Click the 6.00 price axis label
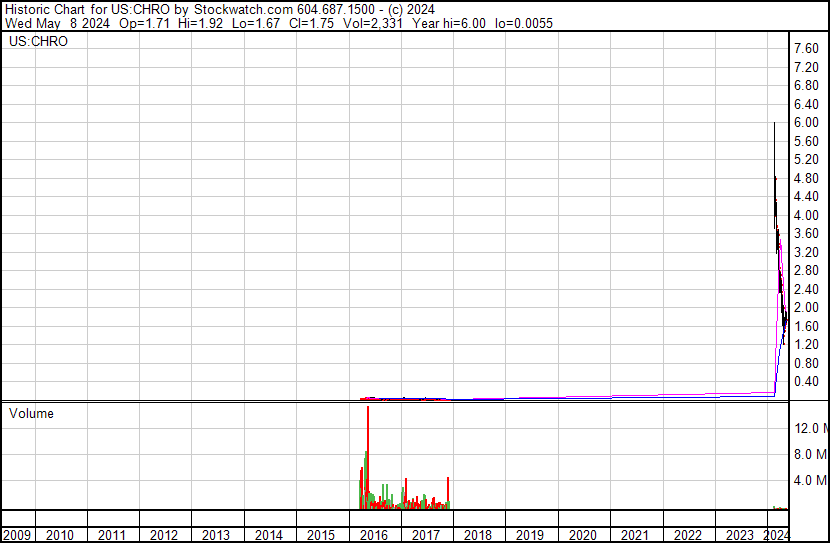This screenshot has height=543, width=830. [x=806, y=122]
